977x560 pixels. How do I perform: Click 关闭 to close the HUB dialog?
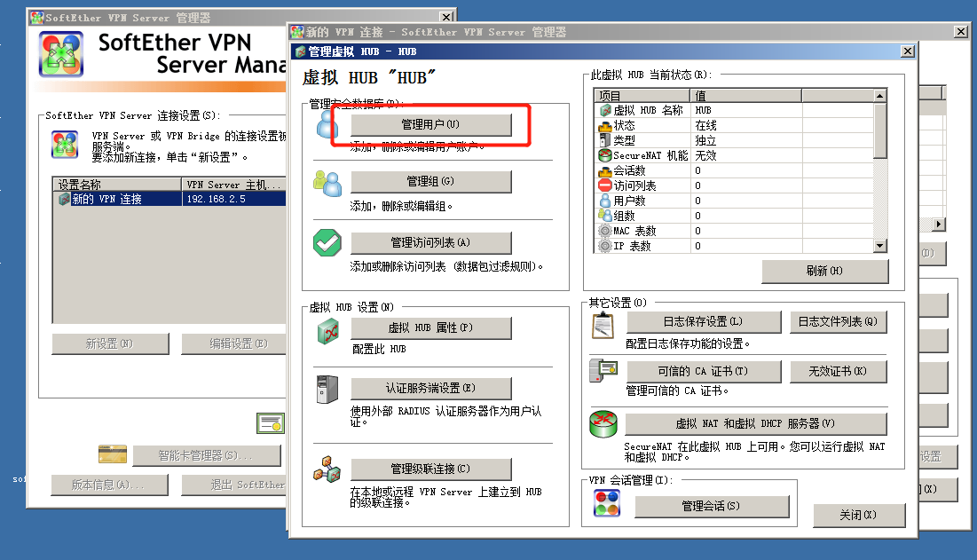coord(858,515)
